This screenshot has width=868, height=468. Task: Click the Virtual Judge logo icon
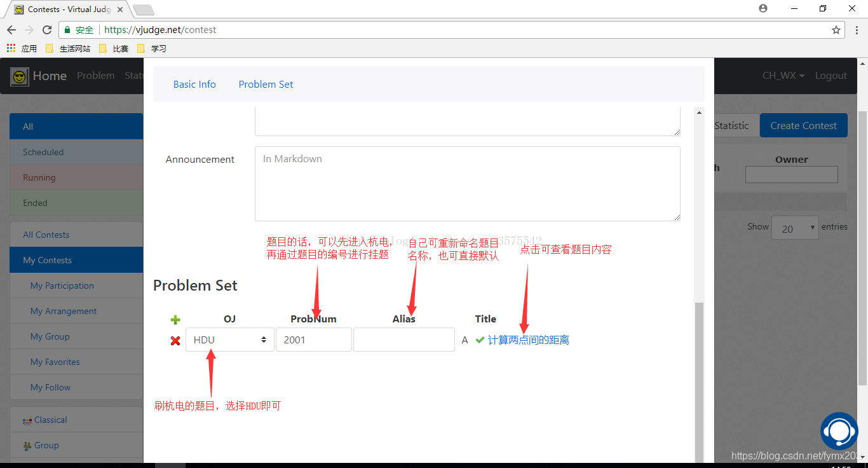(20, 77)
